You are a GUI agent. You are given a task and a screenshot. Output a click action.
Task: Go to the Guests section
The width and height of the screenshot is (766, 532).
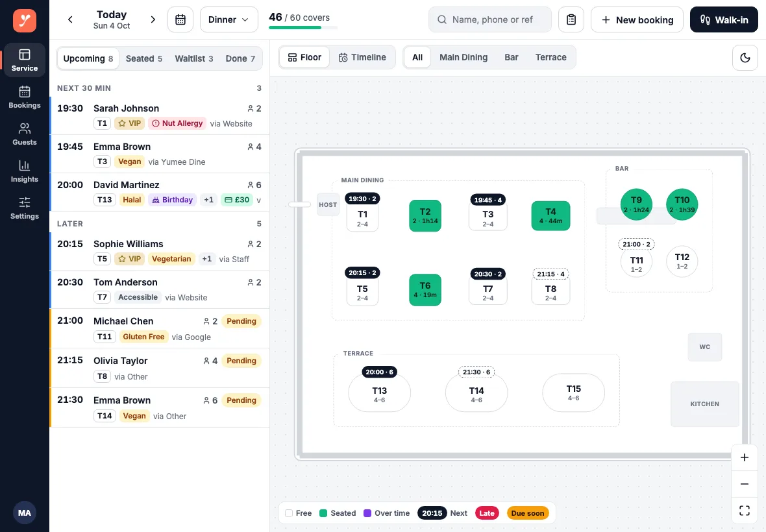[x=25, y=134]
